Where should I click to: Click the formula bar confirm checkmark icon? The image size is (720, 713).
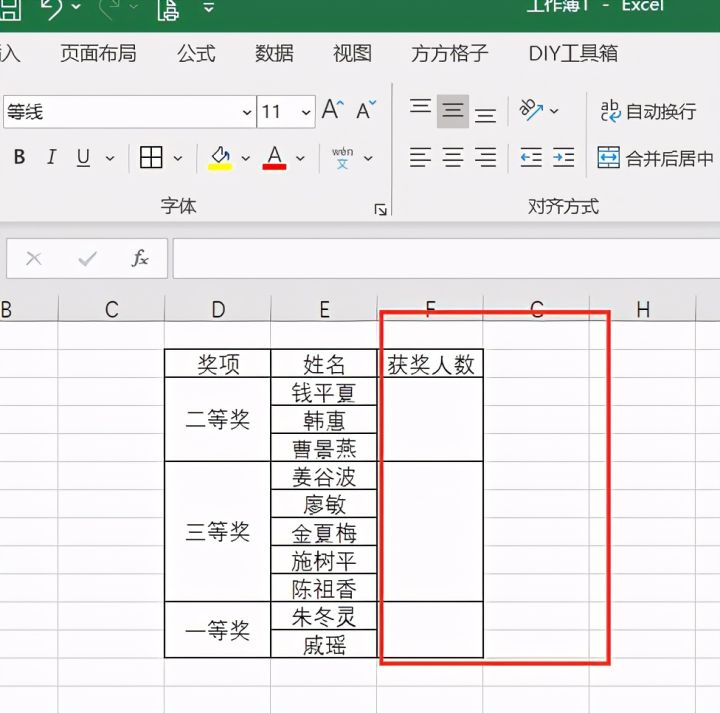(87, 259)
